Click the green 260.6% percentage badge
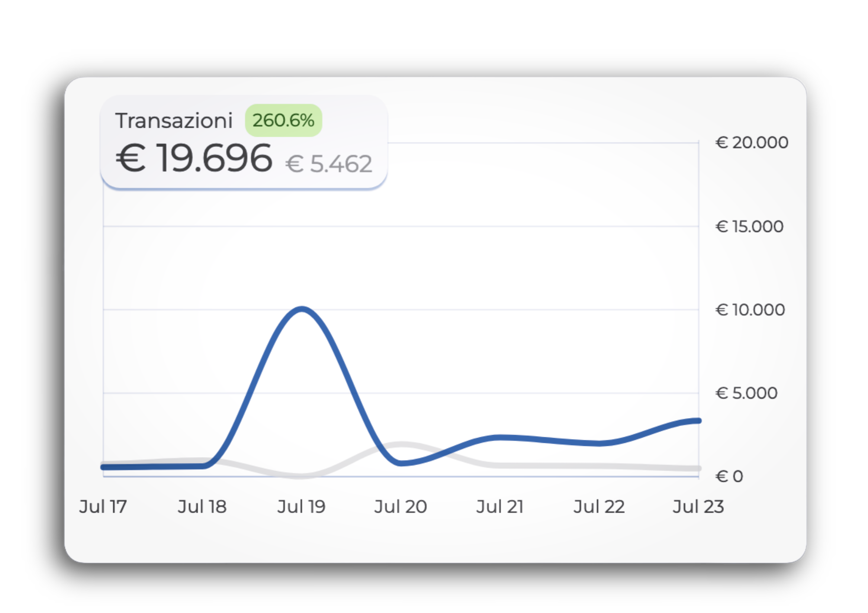This screenshot has height=613, width=868. pos(283,120)
